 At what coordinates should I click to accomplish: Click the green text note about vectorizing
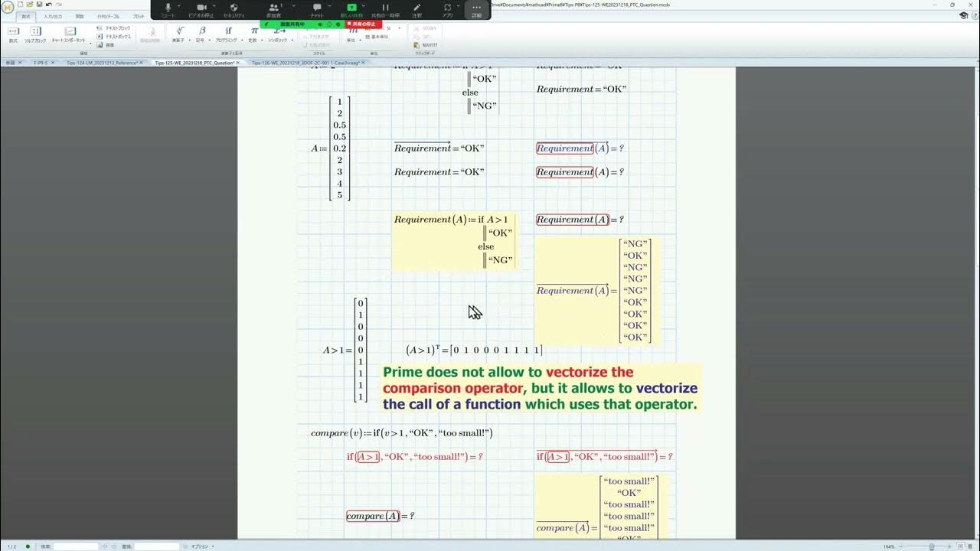[541, 388]
